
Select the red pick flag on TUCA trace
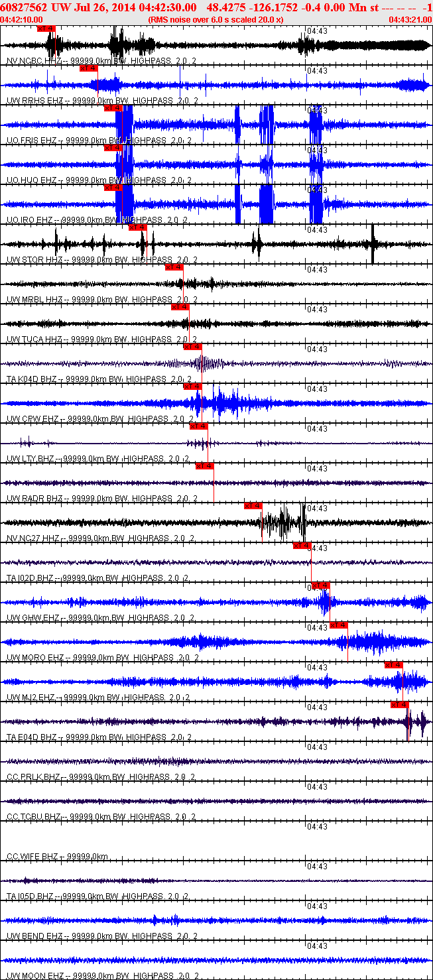tap(180, 307)
